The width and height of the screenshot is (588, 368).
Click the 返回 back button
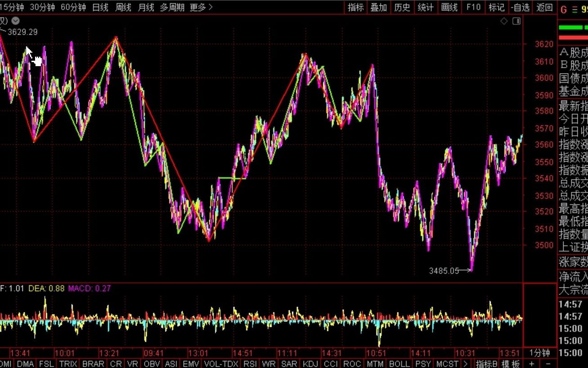pyautogui.click(x=545, y=7)
